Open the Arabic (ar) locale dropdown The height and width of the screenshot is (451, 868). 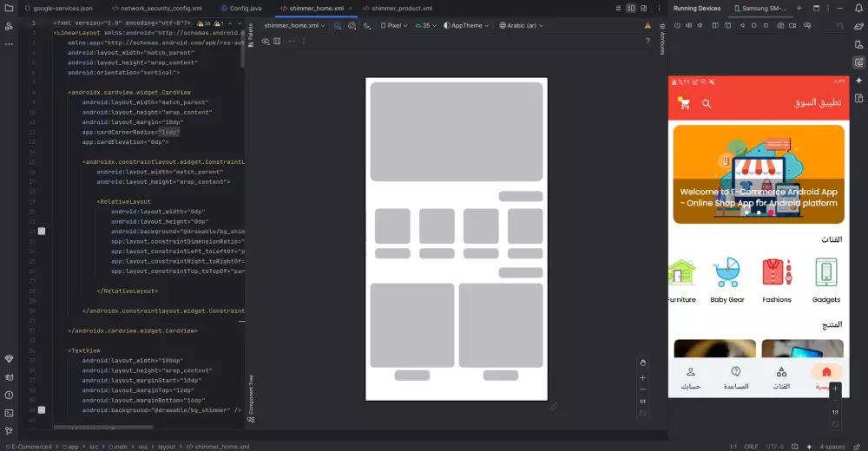click(521, 25)
